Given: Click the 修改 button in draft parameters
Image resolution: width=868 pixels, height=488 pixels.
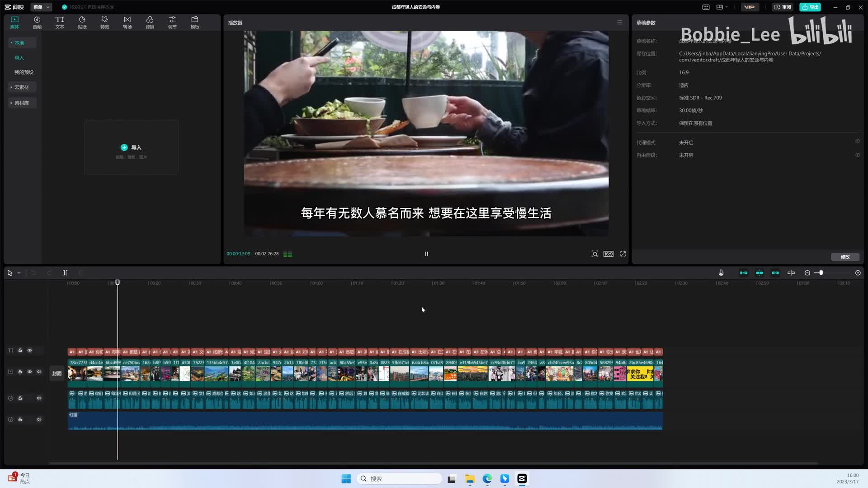Looking at the screenshot, I should click(x=845, y=257).
